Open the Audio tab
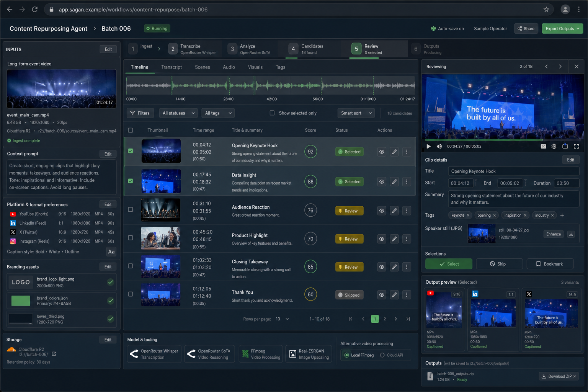 [x=229, y=67]
